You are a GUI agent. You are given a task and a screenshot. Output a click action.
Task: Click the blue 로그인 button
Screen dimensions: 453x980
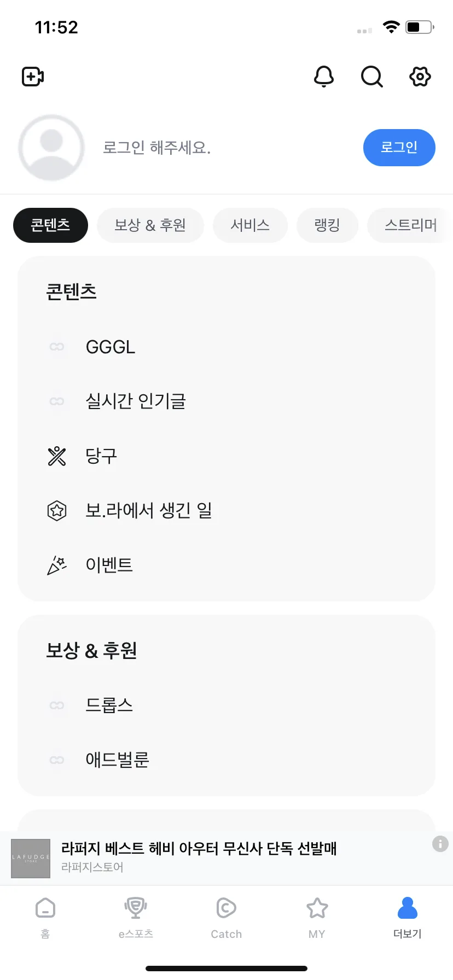pos(399,148)
